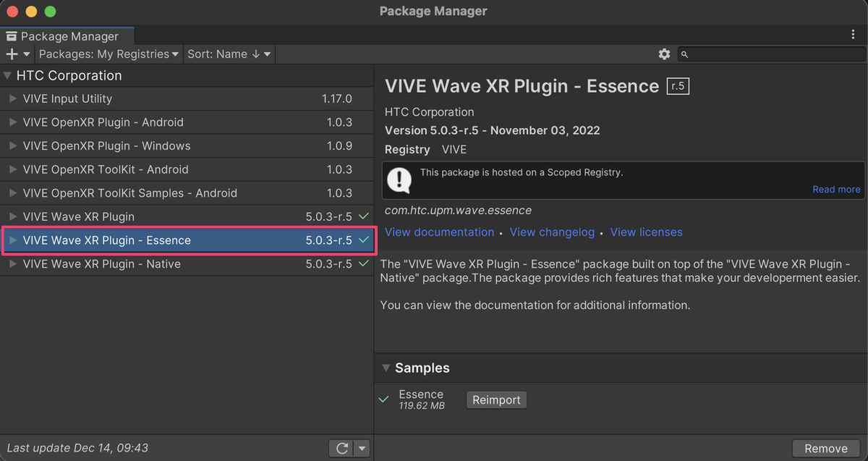This screenshot has width=868, height=461.
Task: Open the Packages: My Registries dropdown
Action: [x=109, y=54]
